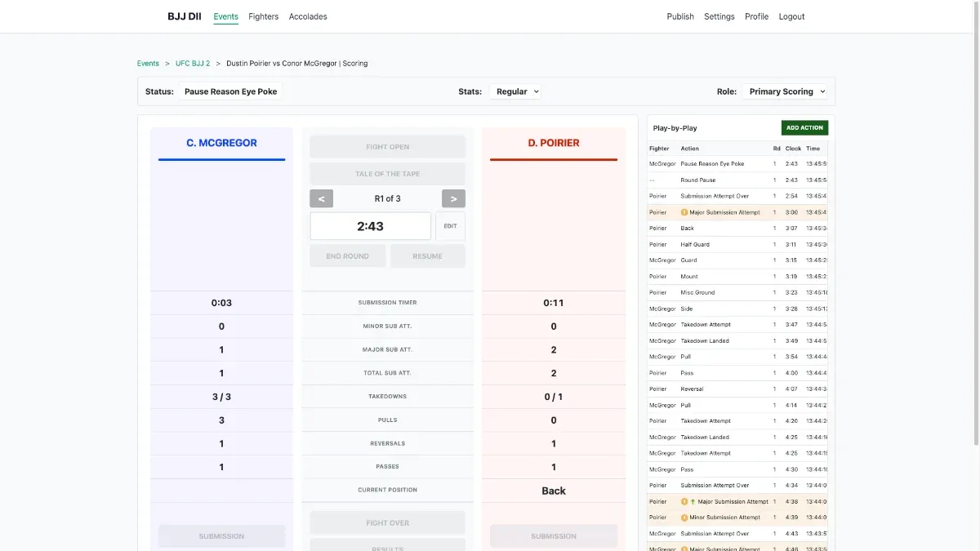Click the Resume button
The image size is (980, 551).
click(428, 256)
